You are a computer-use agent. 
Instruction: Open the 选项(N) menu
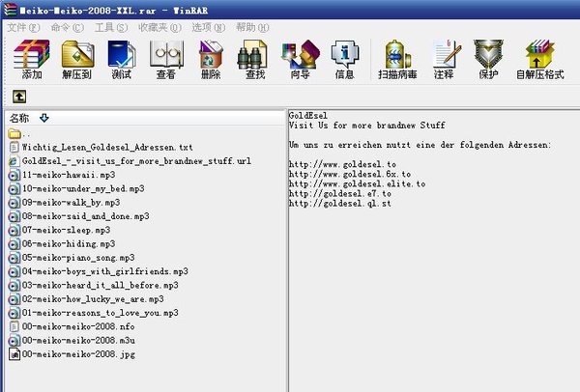coord(208,28)
